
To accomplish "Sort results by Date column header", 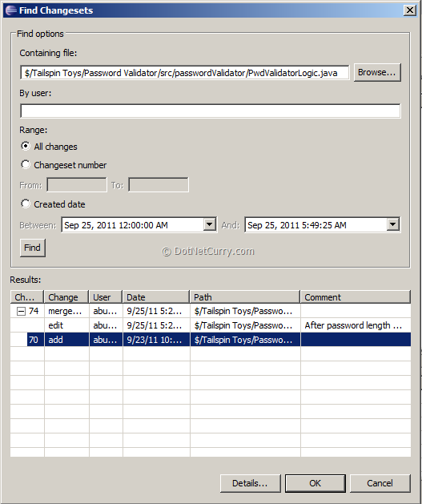I will (x=156, y=297).
